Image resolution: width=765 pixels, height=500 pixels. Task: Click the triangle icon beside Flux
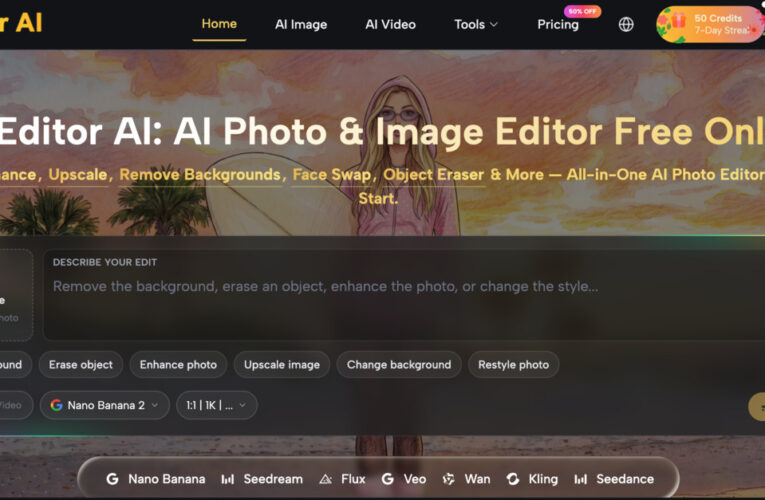(x=325, y=480)
